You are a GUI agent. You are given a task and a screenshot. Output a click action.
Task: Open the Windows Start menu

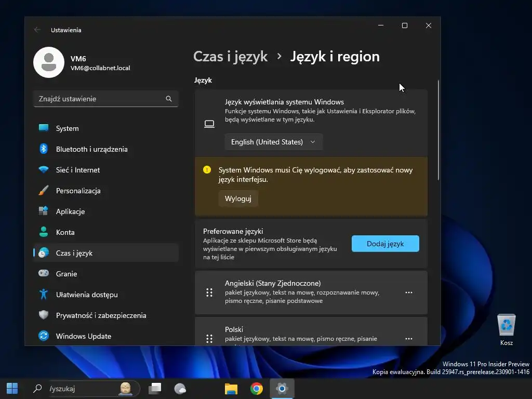click(x=12, y=389)
